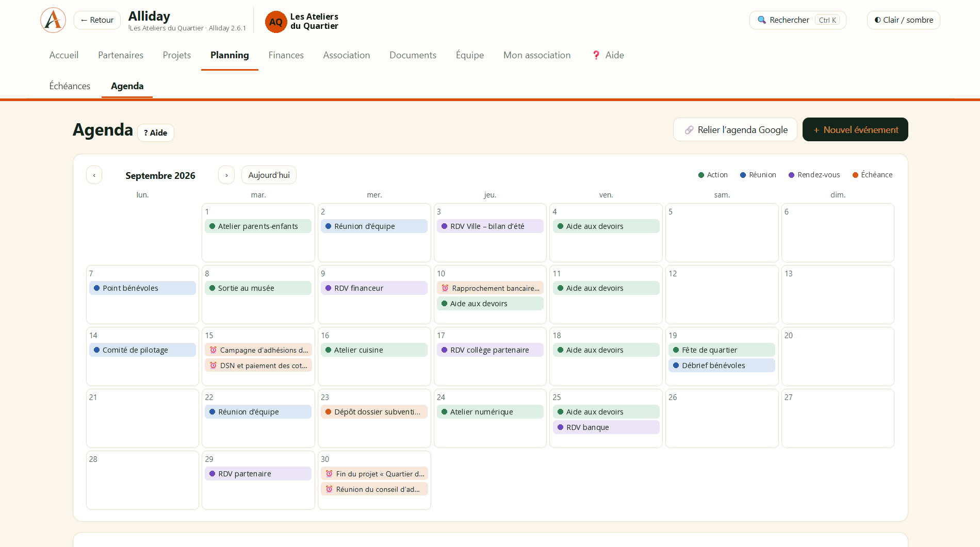This screenshot has width=980, height=547.
Task: Click the link icon for Google agenda
Action: click(689, 130)
